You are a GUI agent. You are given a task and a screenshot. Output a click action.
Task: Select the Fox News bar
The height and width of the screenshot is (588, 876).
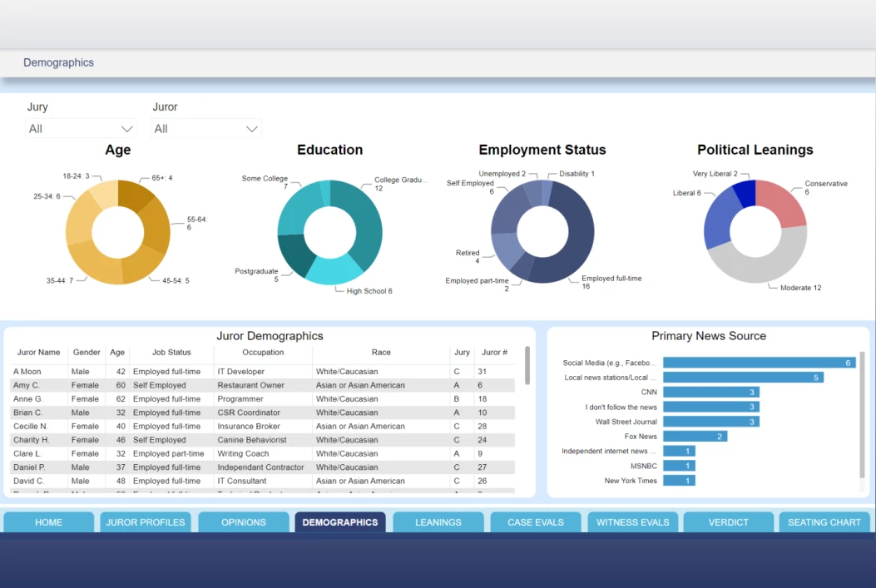click(695, 436)
